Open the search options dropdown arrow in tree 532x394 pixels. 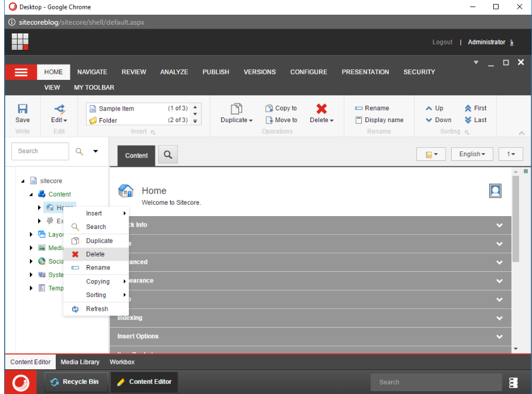click(x=96, y=151)
